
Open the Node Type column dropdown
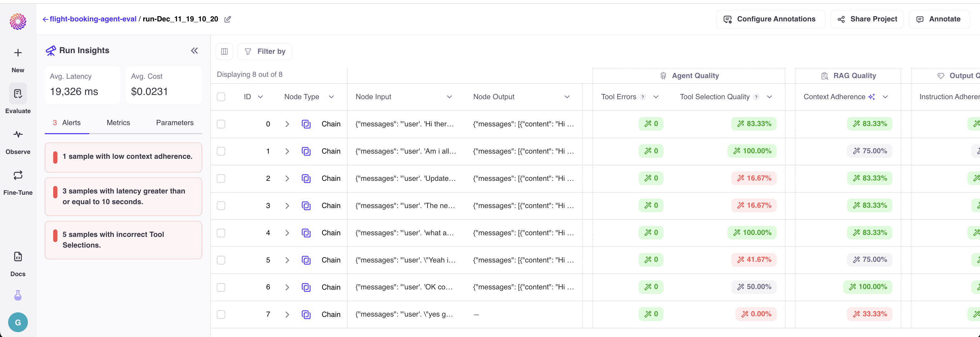pos(331,97)
